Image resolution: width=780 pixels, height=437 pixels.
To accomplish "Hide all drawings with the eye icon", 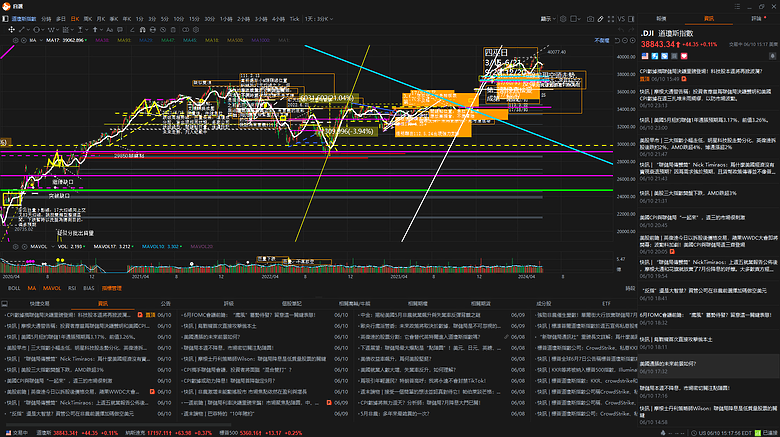I will point(163,30).
